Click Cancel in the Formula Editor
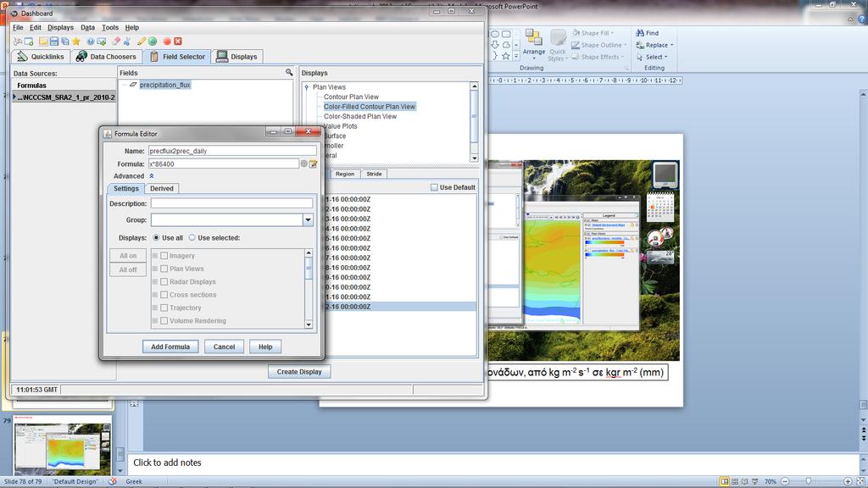Image resolution: width=868 pixels, height=488 pixels. pyautogui.click(x=224, y=347)
